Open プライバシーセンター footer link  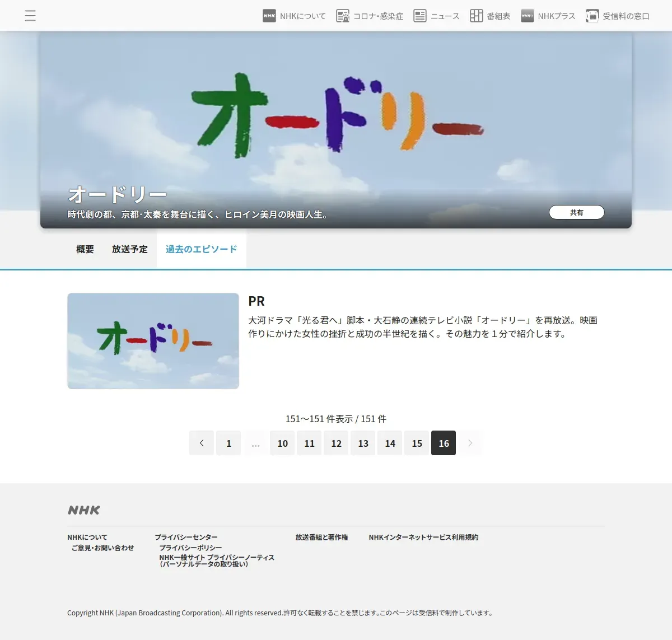pos(186,537)
